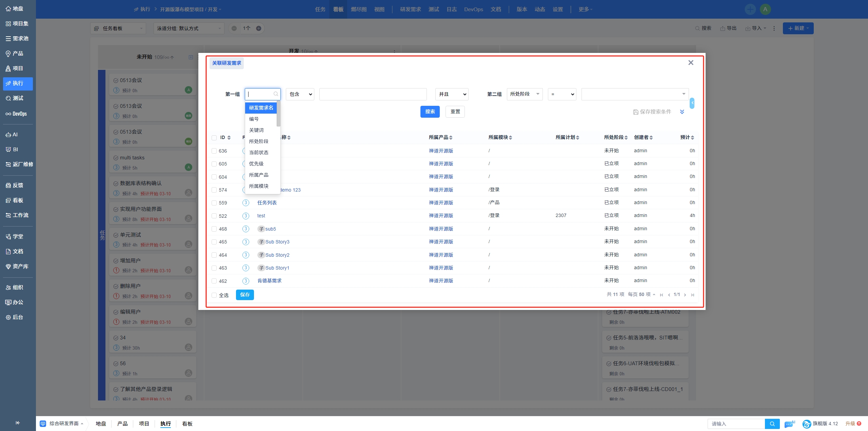Click the blue 搜索 button
The width and height of the screenshot is (868, 431).
tap(430, 112)
